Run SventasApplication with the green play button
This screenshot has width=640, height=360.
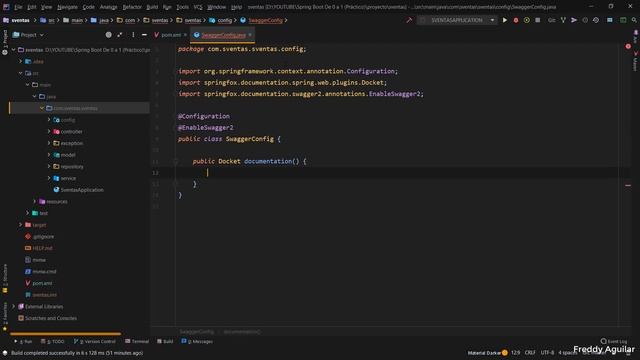(505, 20)
